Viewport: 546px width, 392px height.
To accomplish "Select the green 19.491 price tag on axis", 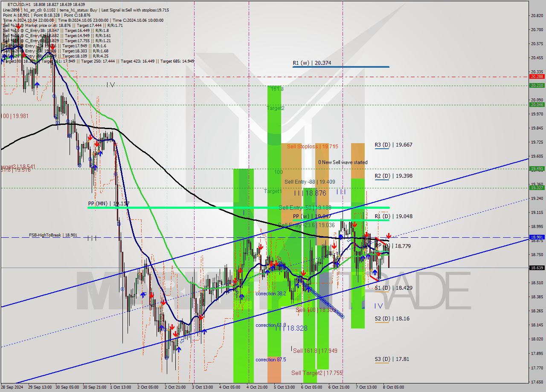I will point(537,169).
